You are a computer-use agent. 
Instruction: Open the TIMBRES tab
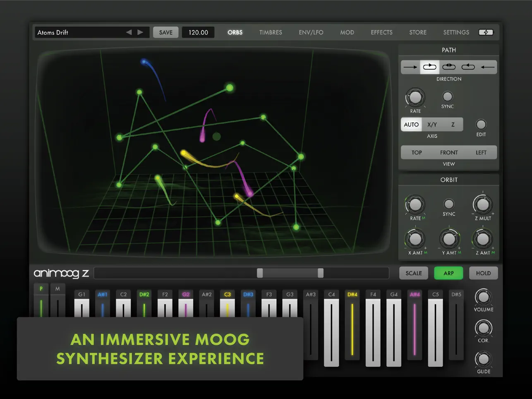pos(271,32)
